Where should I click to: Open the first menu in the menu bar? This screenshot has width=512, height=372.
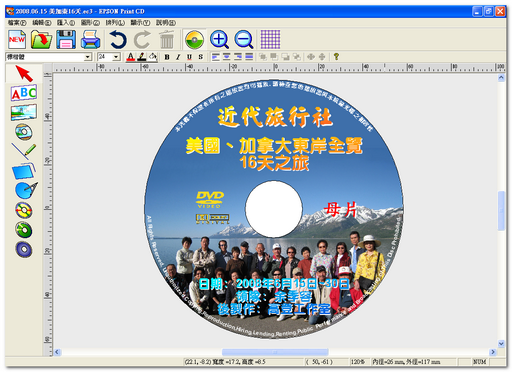[17, 23]
